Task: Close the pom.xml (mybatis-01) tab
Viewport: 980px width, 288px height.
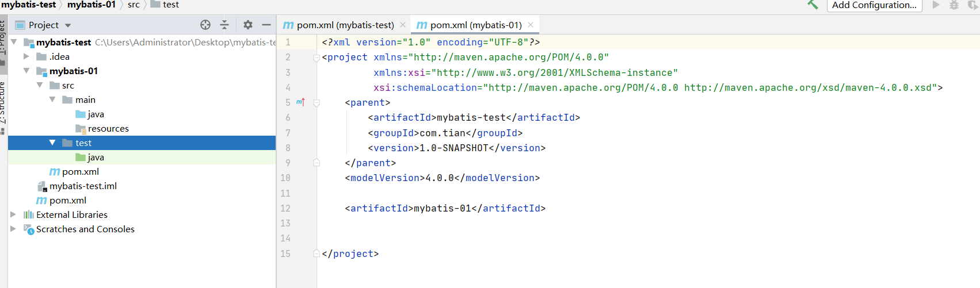Action: [x=531, y=25]
